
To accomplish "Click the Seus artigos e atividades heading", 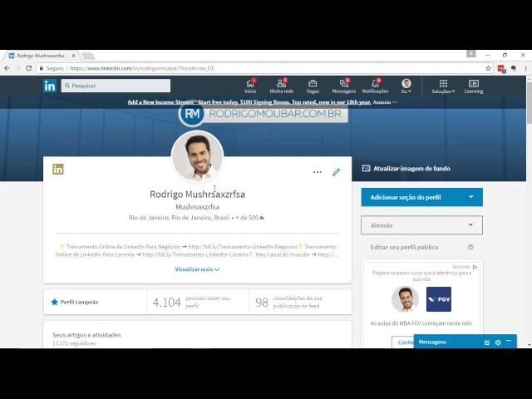I will (86, 335).
